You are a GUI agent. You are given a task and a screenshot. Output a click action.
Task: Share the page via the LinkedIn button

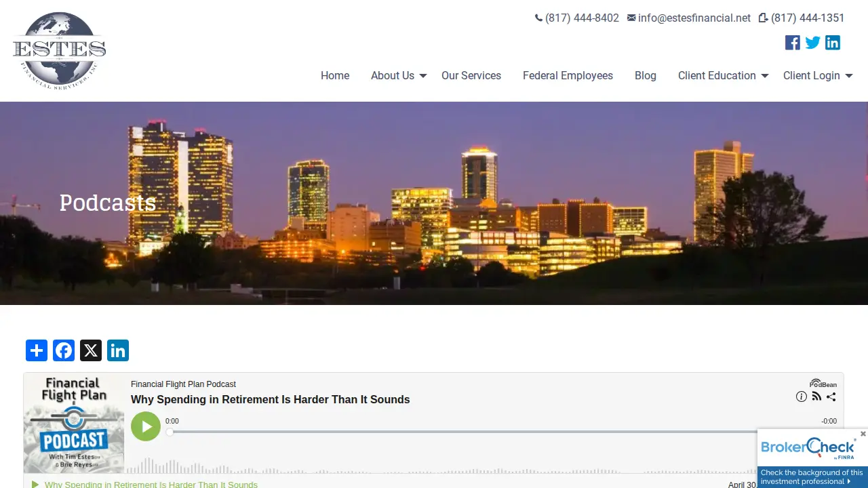click(x=118, y=350)
